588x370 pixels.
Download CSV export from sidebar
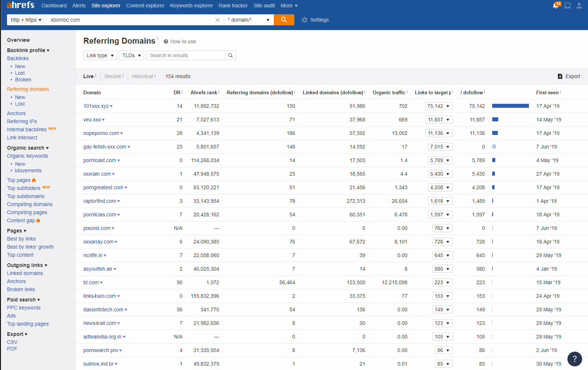click(12, 342)
